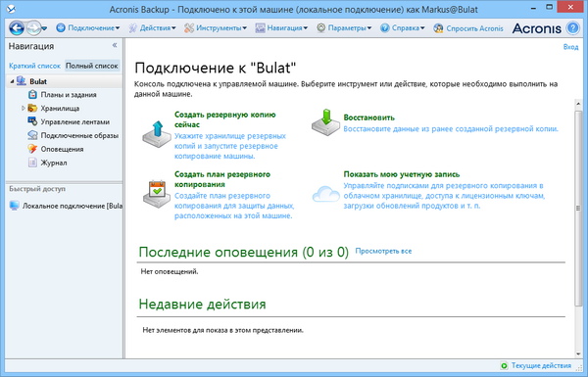Click the blue Back arrow button
This screenshot has height=377, width=588.
pyautogui.click(x=17, y=28)
